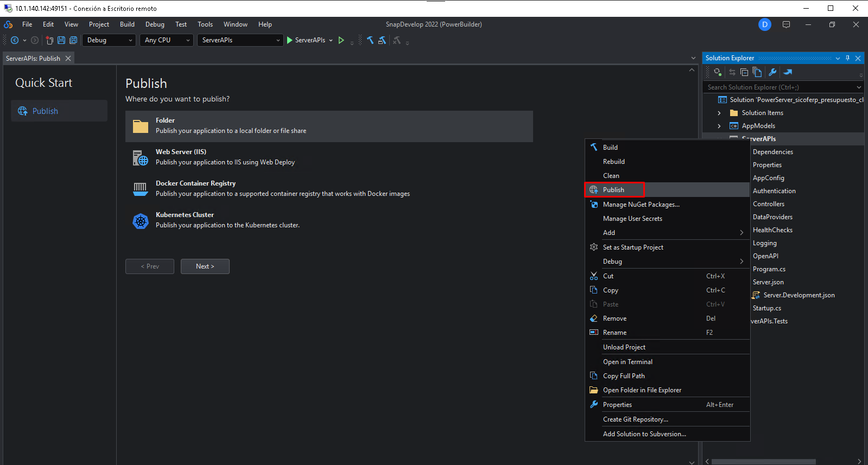
Task: Open the Tools menu
Action: click(205, 24)
